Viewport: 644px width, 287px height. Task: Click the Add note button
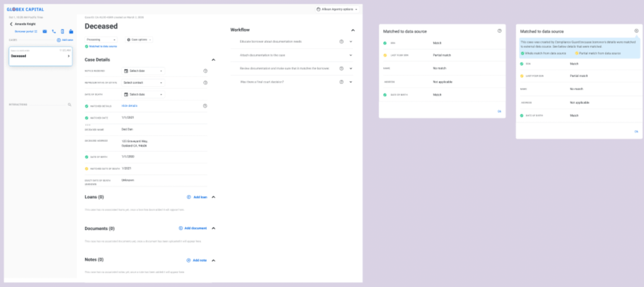197,260
